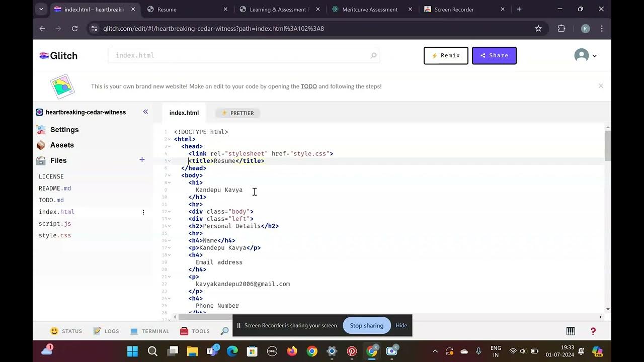Open Chrome three-dot menu
This screenshot has width=644, height=362.
click(602, 29)
